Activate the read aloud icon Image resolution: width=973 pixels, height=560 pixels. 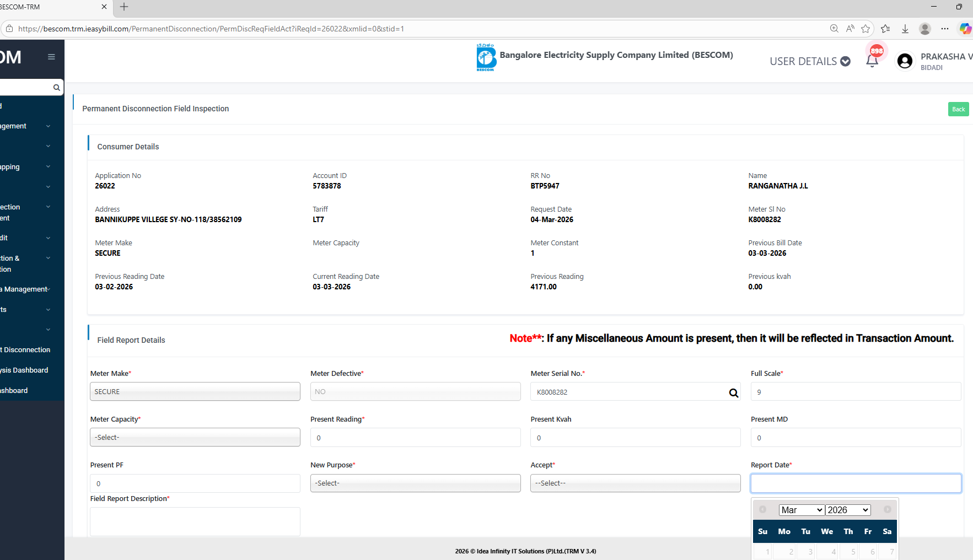coord(850,29)
